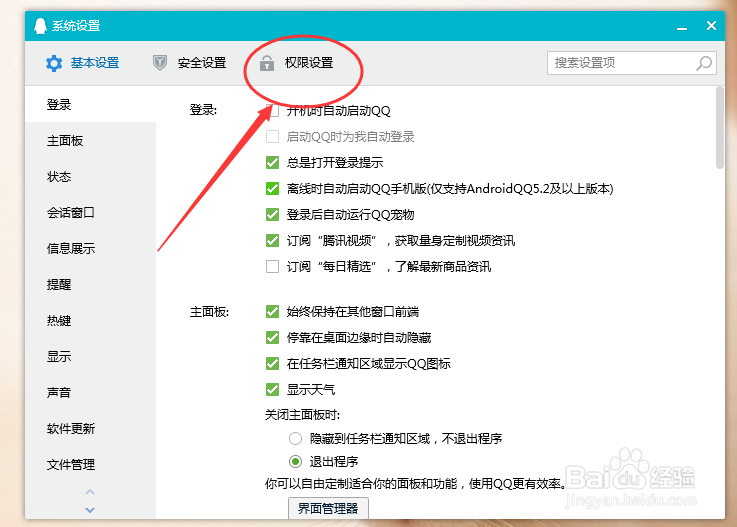Select 软件更新 in the sidebar
Screen dimensions: 737x527
pyautogui.click(x=90, y=428)
